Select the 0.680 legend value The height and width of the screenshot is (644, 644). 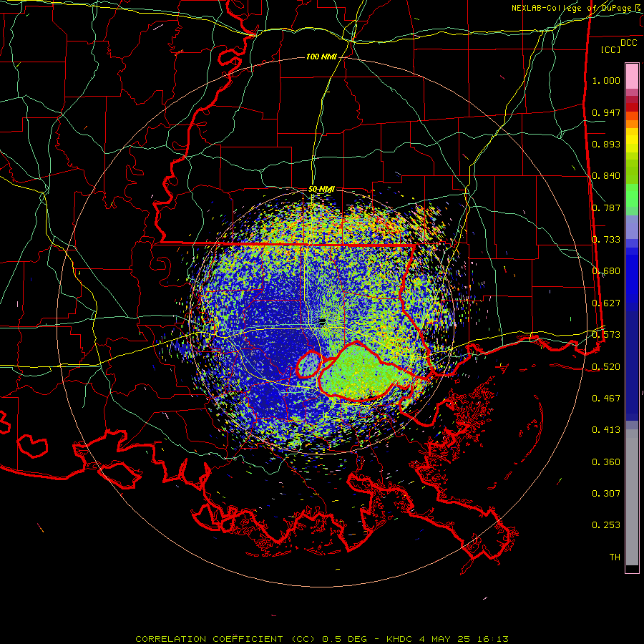[x=606, y=271]
